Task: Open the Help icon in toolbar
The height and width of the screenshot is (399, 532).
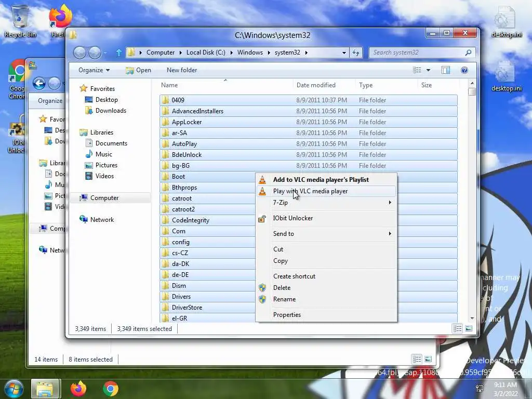Action: pos(464,70)
